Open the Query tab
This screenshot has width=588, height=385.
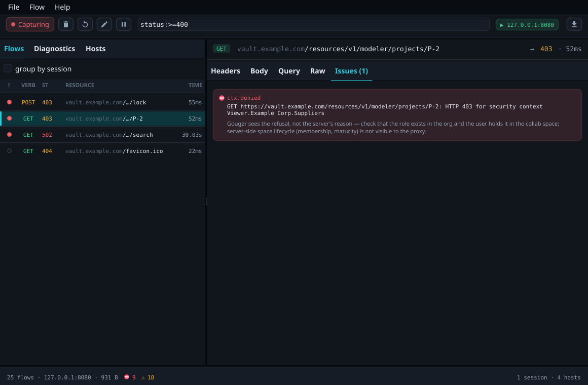click(x=289, y=71)
